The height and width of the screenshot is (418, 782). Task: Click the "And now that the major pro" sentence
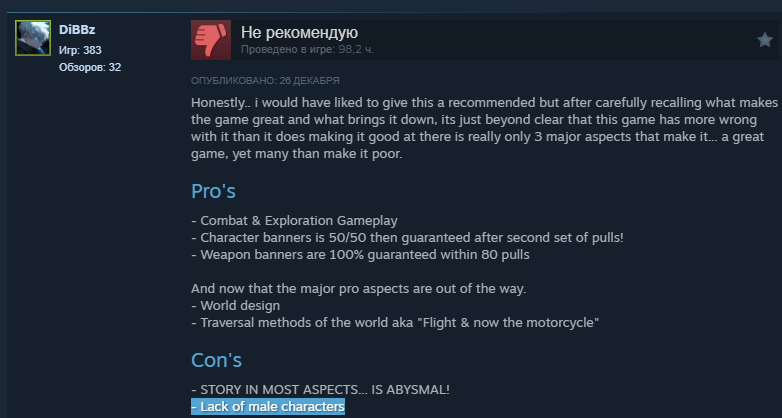[359, 289]
